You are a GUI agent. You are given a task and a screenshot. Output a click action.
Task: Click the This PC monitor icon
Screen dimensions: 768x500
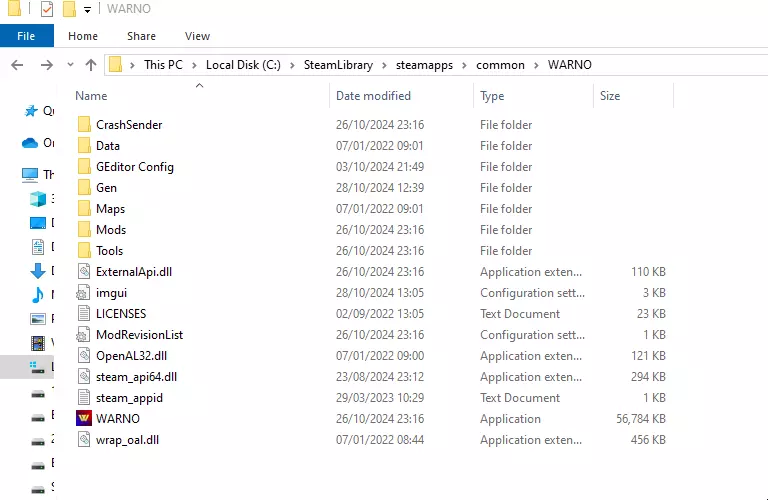pos(30,175)
